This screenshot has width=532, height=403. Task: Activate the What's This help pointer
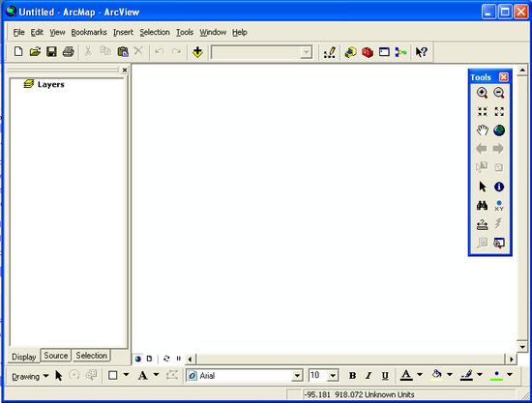pos(422,52)
